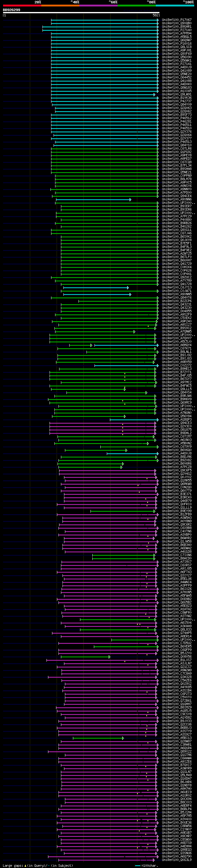The width and height of the screenshot is (197, 868).
Task: Select the UniRef100_Q9XQB0 label
Action: 177,23
